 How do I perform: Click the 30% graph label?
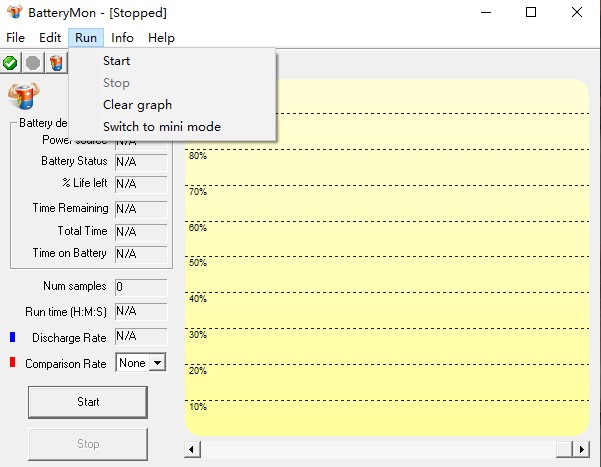[x=198, y=335]
